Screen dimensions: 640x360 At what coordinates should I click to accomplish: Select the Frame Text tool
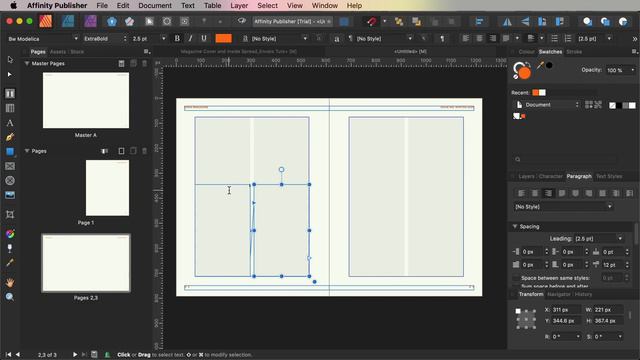(x=10, y=93)
